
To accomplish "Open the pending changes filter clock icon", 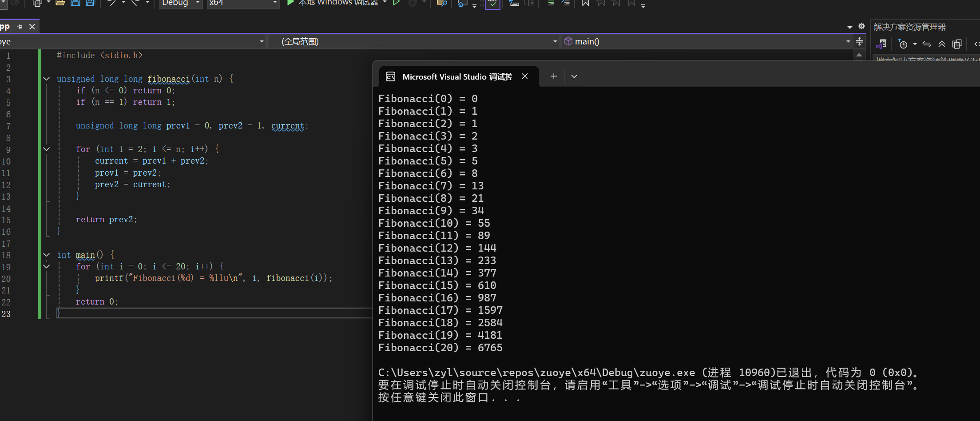I will coord(903,44).
